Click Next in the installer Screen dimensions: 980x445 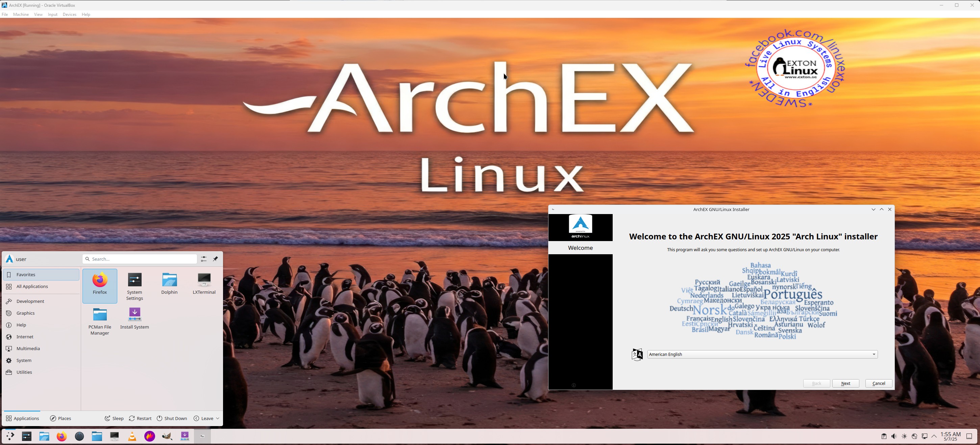[845, 383]
